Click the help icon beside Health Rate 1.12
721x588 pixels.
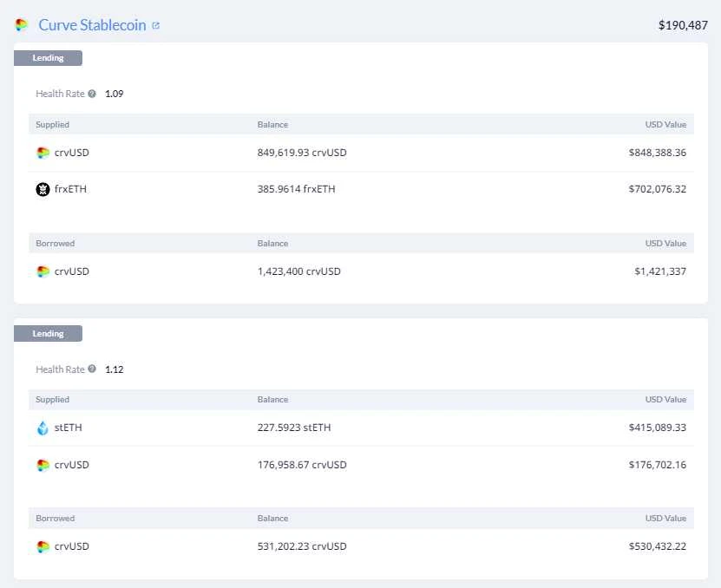(x=92, y=369)
